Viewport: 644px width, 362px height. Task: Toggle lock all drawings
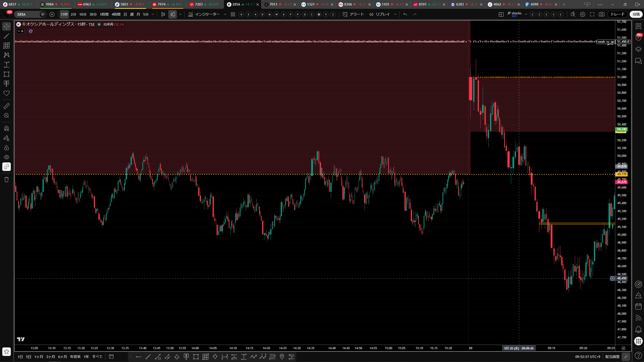[7, 148]
